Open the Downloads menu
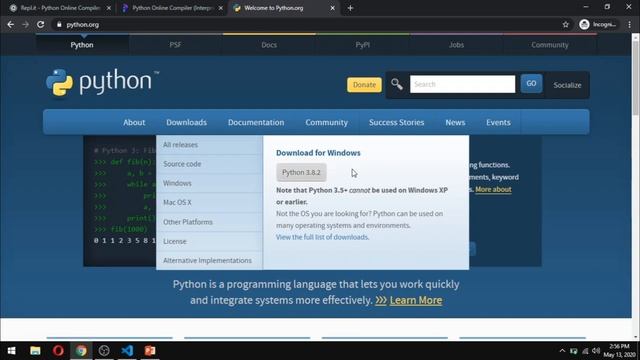Image resolution: width=640 pixels, height=360 pixels. [x=187, y=122]
